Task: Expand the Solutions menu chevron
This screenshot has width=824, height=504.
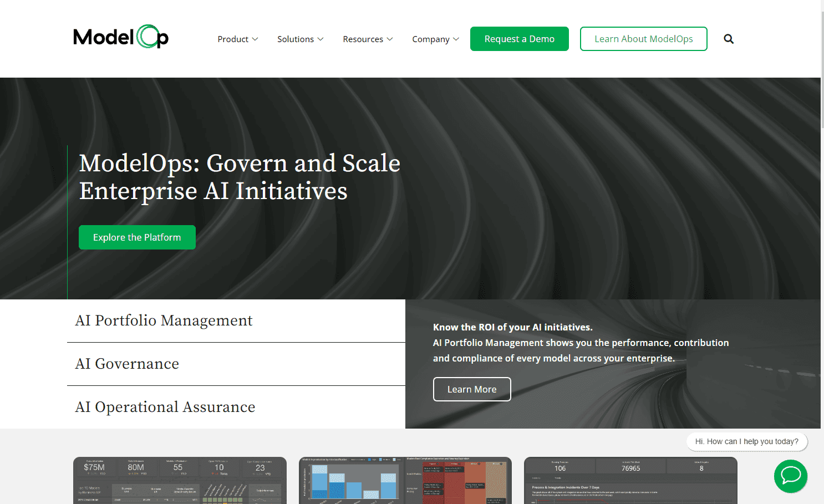Action: pyautogui.click(x=321, y=39)
